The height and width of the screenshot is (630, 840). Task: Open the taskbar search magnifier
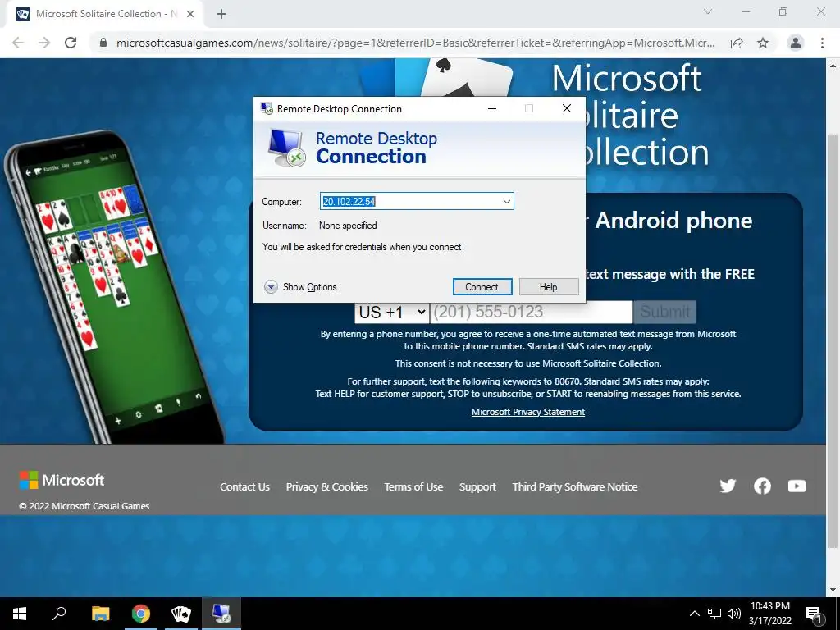[x=59, y=614]
